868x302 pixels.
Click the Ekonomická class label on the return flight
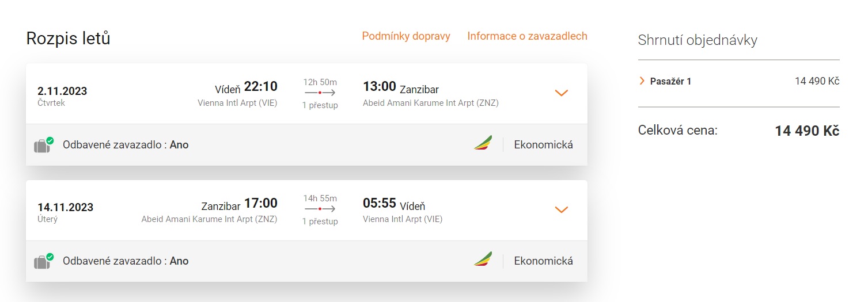543,261
